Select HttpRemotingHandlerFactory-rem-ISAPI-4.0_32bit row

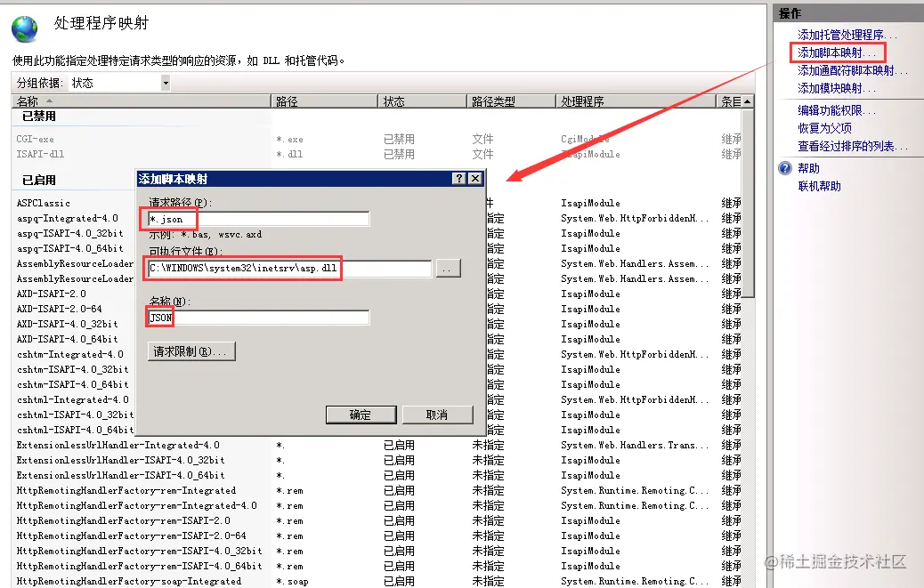click(x=377, y=551)
